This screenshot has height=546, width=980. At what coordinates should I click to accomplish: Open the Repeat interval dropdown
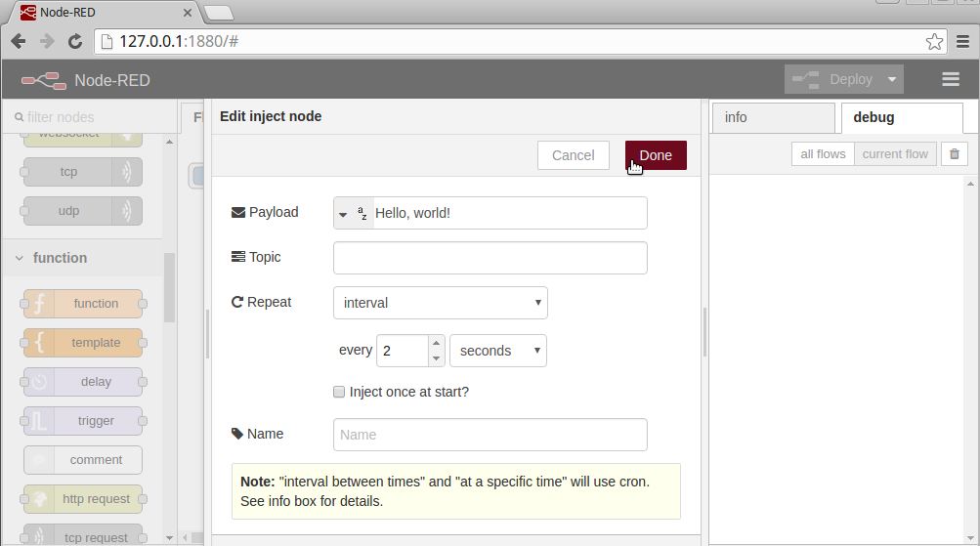pos(440,303)
